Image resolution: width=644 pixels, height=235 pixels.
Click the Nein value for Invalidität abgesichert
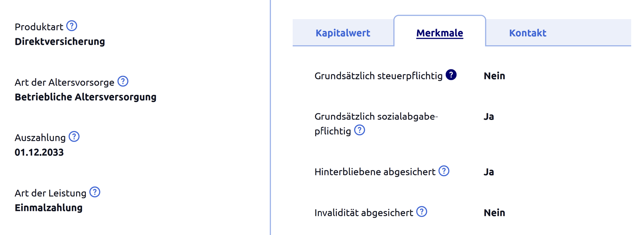[x=494, y=213]
